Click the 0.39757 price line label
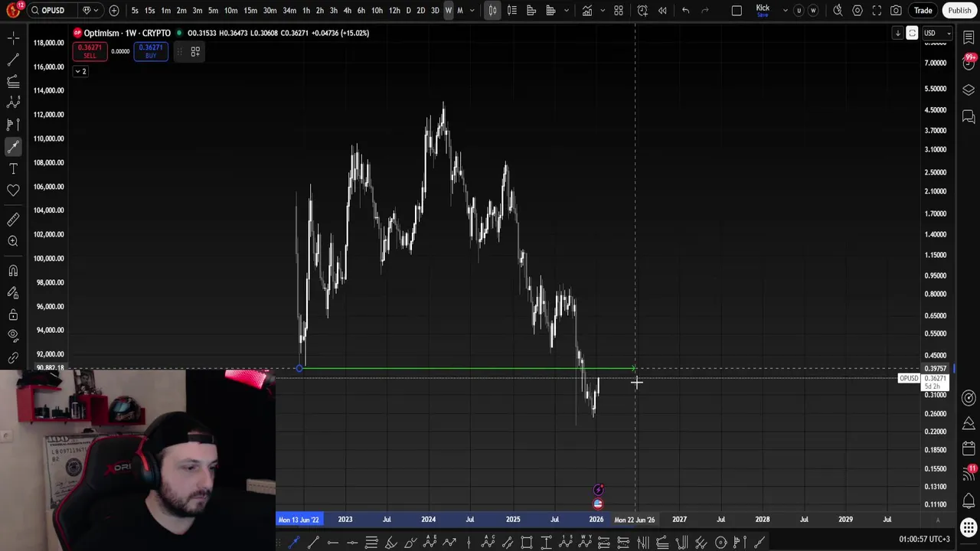 click(x=936, y=369)
